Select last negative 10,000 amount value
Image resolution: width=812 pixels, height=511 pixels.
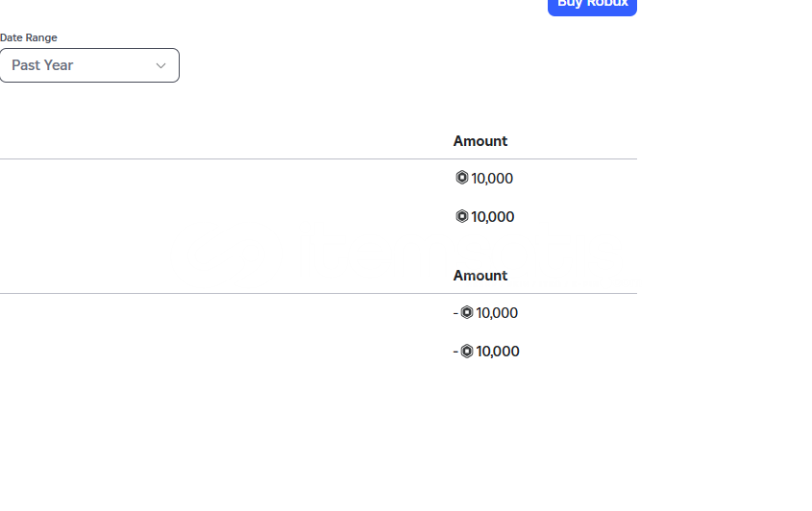click(x=498, y=351)
